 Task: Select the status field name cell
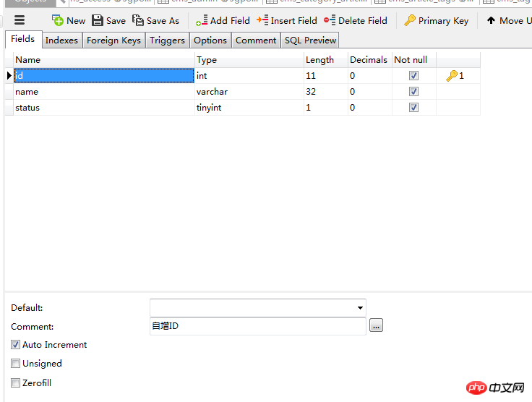click(104, 107)
